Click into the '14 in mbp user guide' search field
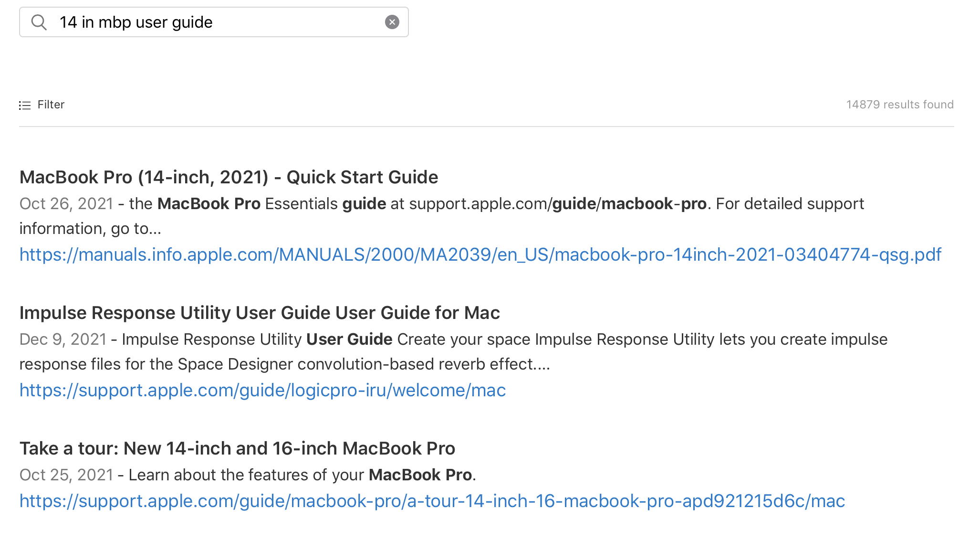Screen dimensions: 980x551 point(215,22)
